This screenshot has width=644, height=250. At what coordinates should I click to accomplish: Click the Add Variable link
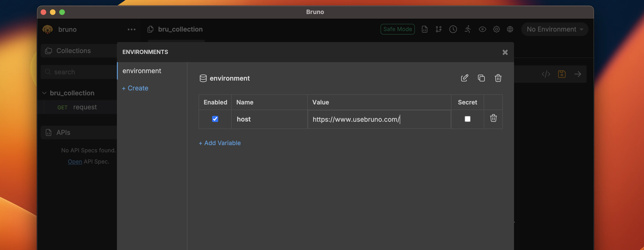[220, 143]
